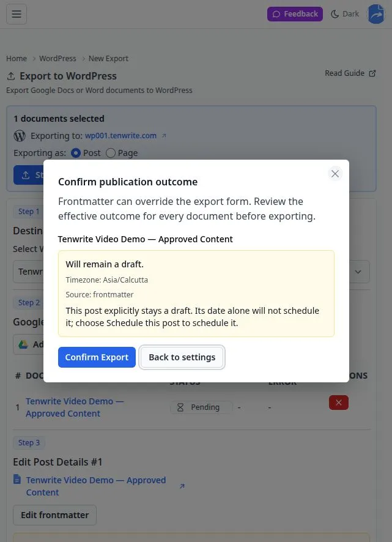The width and height of the screenshot is (392, 542).
Task: Click the blue document file icon
Action: click(x=17, y=480)
